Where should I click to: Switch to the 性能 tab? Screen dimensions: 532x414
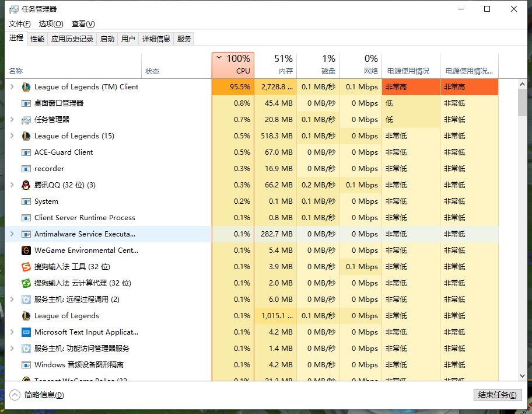tap(37, 39)
